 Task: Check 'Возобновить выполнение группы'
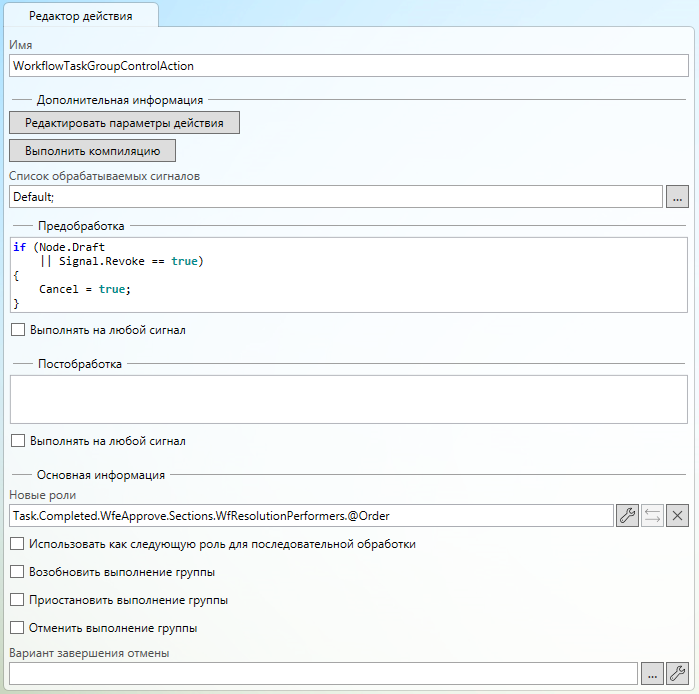pos(17,572)
